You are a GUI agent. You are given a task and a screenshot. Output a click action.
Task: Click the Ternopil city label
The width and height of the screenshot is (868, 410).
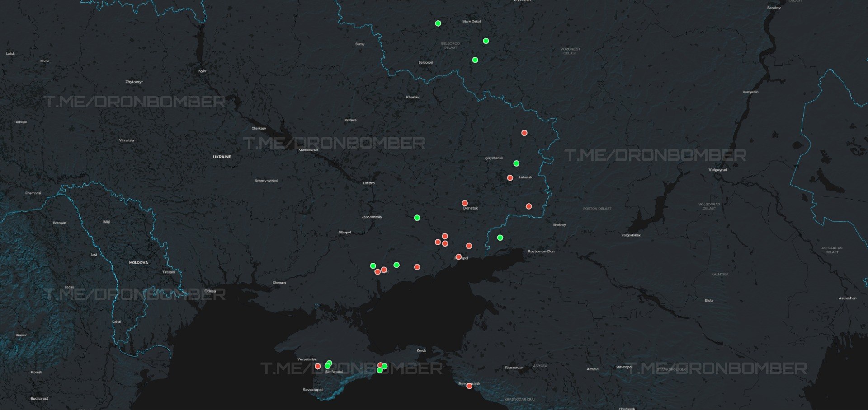click(21, 122)
